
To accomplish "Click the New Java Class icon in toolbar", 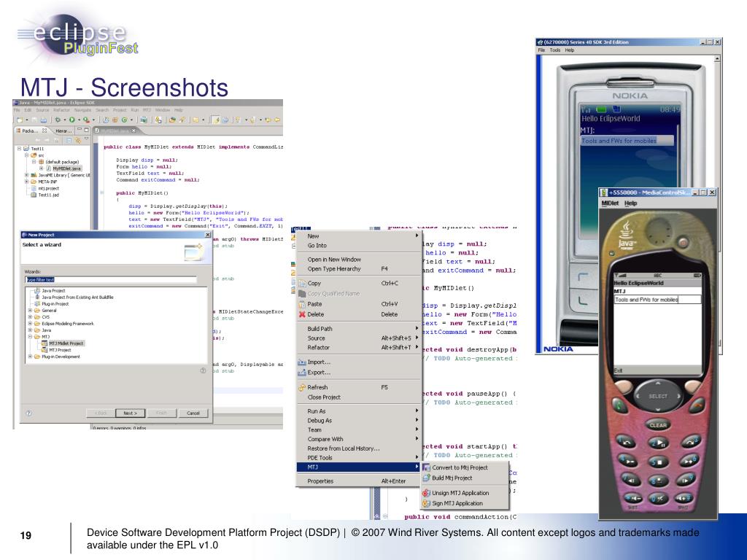I will pos(124,120).
